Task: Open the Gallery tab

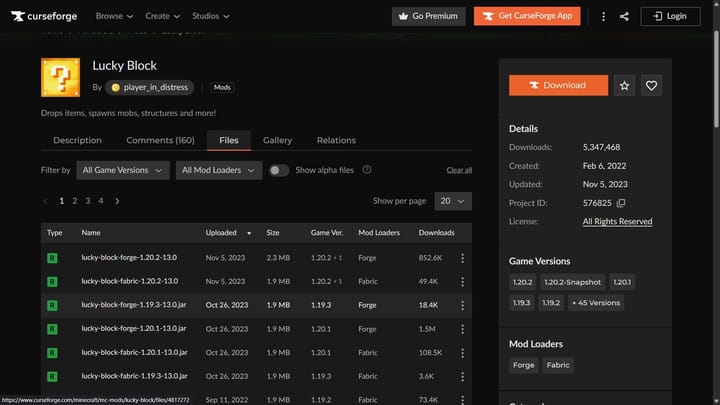Action: click(277, 141)
